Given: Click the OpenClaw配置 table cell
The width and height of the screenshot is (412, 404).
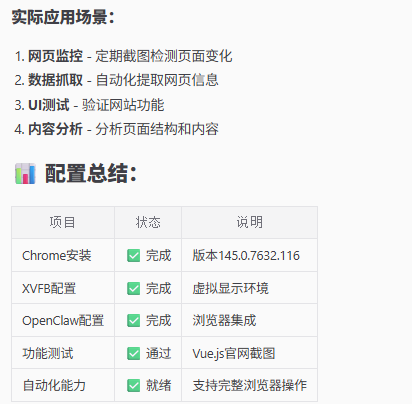Looking at the screenshot, I should [x=63, y=321].
